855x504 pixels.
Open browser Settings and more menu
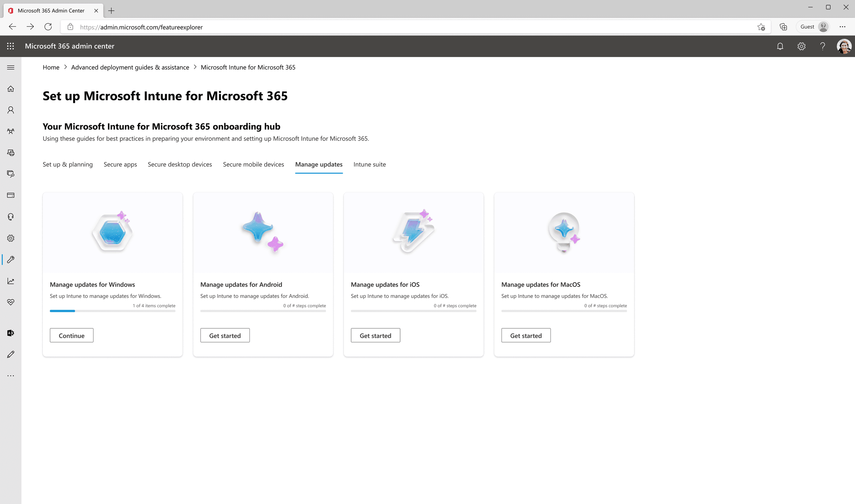842,27
